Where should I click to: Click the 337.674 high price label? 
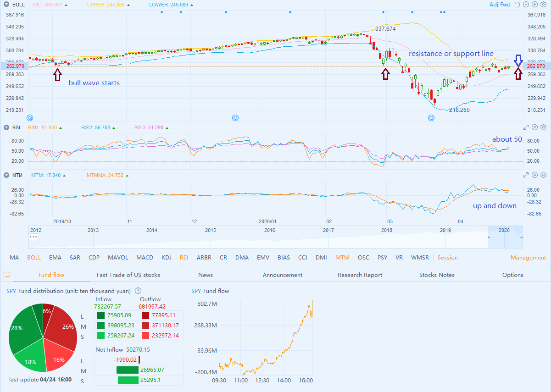[x=385, y=28]
